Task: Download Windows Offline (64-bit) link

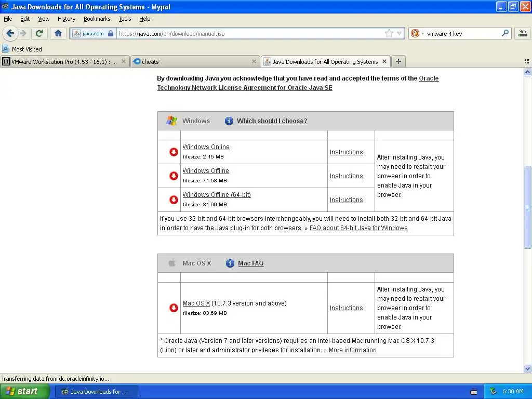Action: tap(217, 194)
